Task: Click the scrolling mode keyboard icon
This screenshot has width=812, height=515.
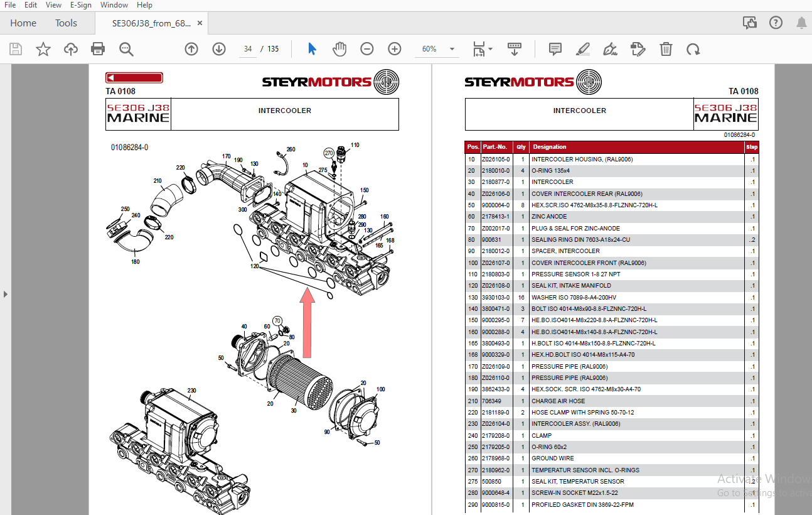Action: [515, 49]
